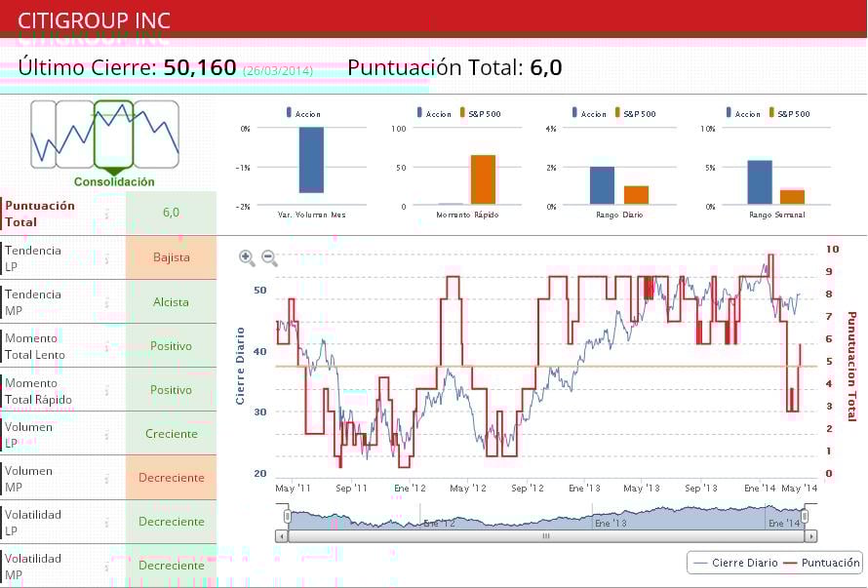Click the Decreciente cell for Volumen MP
Viewport: 868px width, 588px height.
171,477
